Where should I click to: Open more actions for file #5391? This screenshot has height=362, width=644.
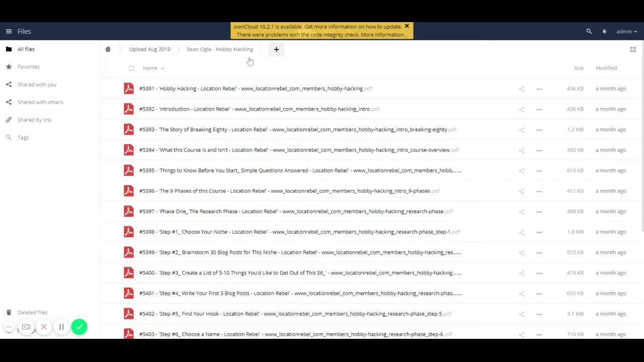(x=539, y=89)
